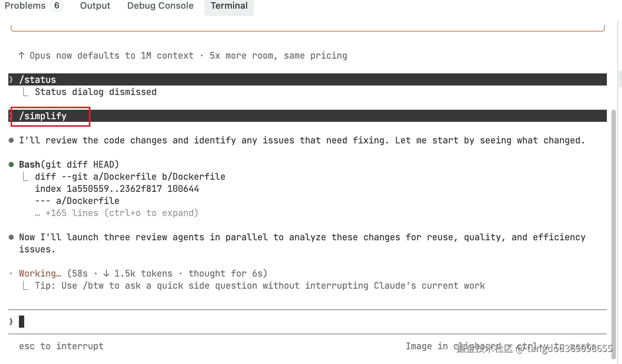Viewport: 622px width, 364px height.
Task: Click the gray bullet beside "I'll review the code"
Action: pos(11,140)
